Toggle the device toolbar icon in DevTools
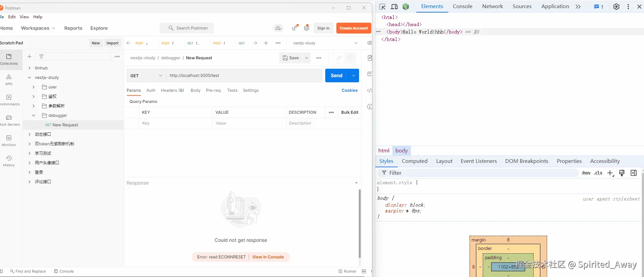 (394, 6)
